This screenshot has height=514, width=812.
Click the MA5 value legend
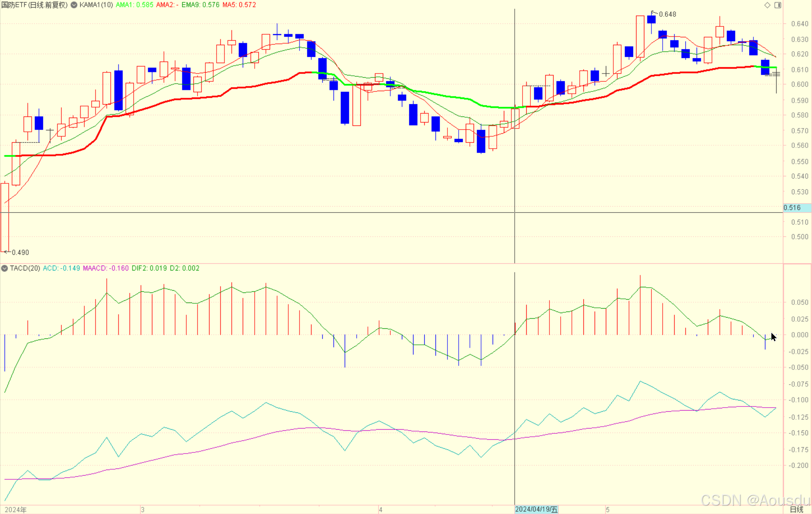pos(239,5)
